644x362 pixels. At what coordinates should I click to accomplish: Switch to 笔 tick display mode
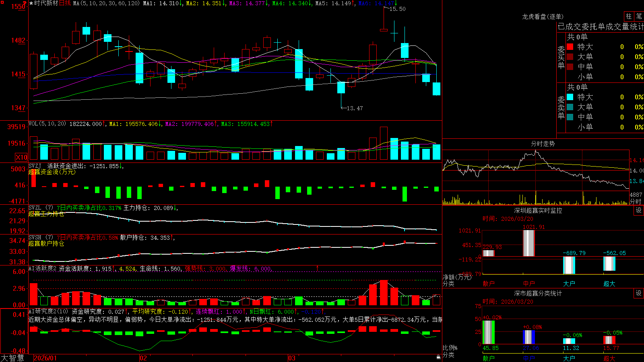pyautogui.click(x=639, y=16)
